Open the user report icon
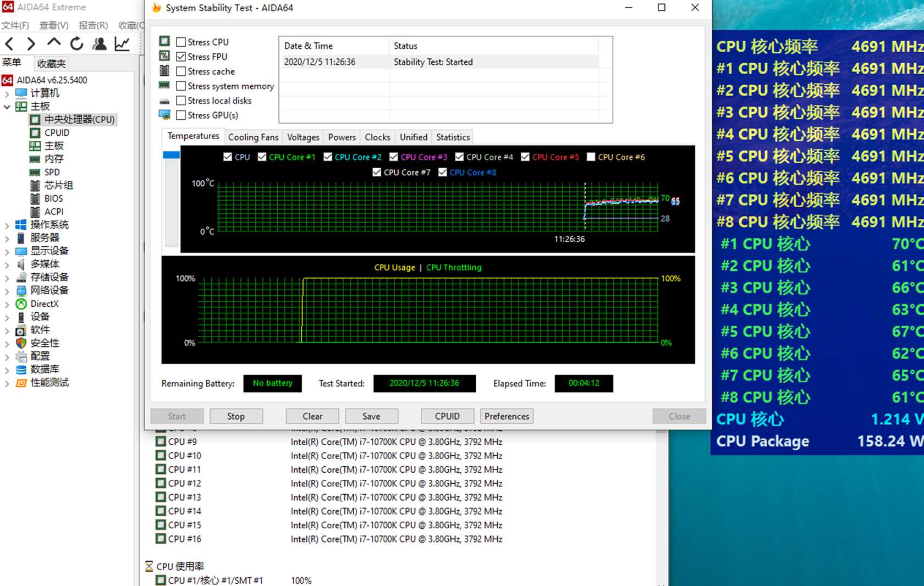Viewport: 924px width, 586px height. click(100, 44)
